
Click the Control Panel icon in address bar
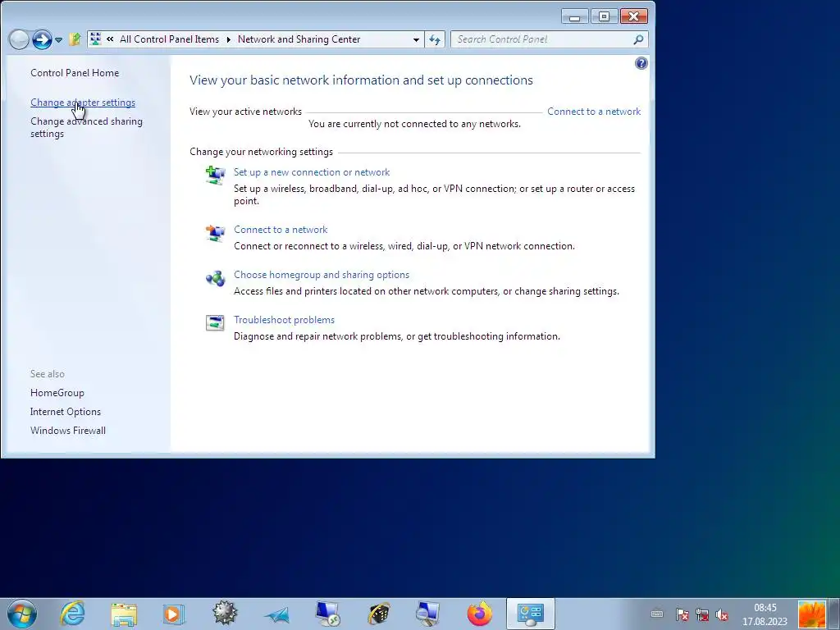point(95,39)
